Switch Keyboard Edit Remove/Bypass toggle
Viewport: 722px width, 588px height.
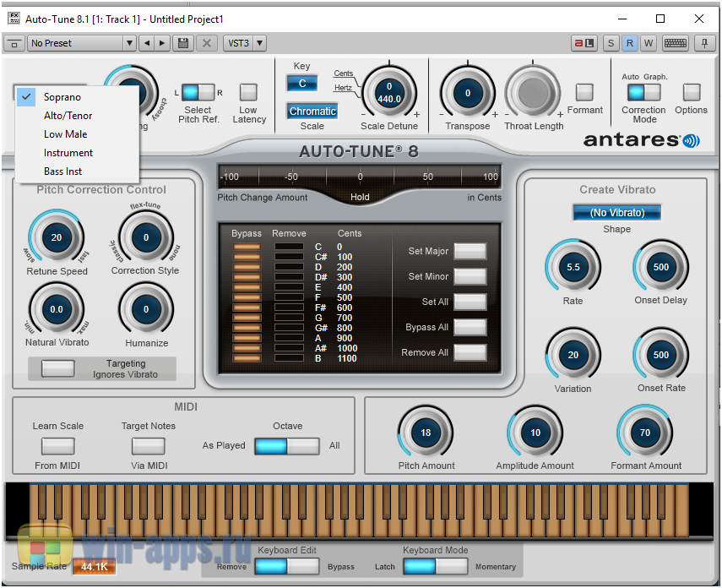pos(287,566)
